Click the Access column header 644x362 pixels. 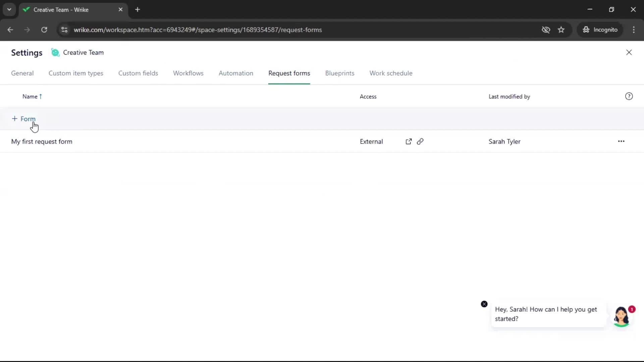(x=368, y=97)
